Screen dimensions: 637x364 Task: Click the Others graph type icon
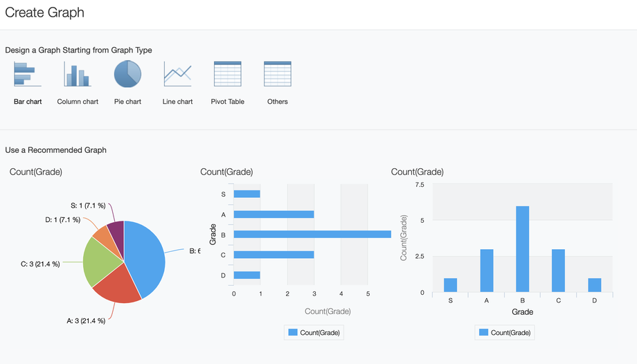(277, 74)
